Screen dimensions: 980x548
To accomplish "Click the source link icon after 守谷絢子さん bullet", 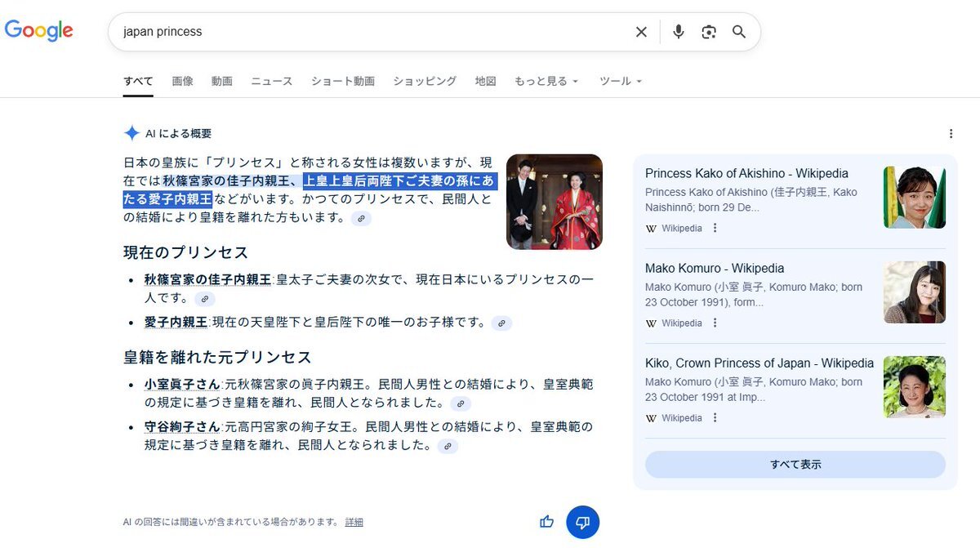I will point(448,446).
